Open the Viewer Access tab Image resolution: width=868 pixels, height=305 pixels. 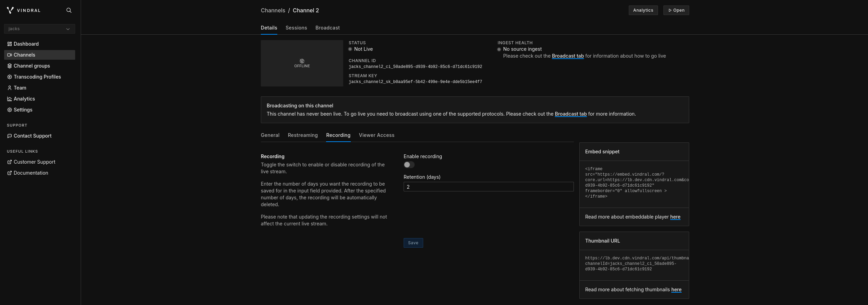377,135
